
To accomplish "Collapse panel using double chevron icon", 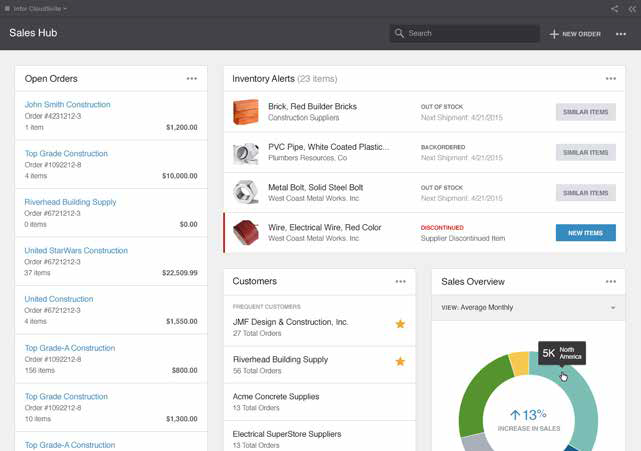I will pos(632,9).
